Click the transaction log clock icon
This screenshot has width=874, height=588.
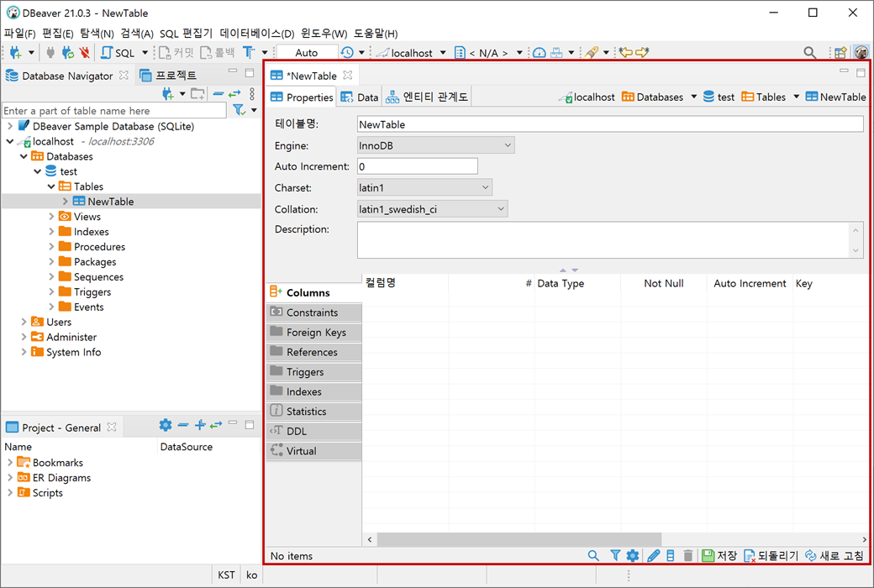coord(347,52)
